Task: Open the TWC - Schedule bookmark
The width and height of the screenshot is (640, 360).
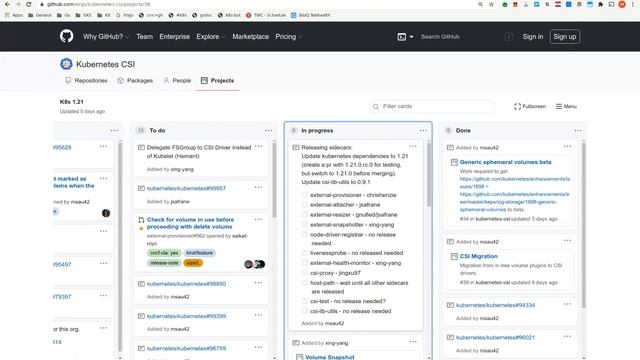Action: point(266,15)
